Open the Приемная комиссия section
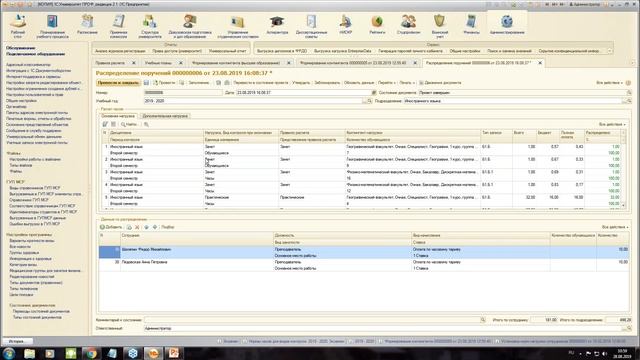Screen dimensions: 640x360 coord(118,26)
